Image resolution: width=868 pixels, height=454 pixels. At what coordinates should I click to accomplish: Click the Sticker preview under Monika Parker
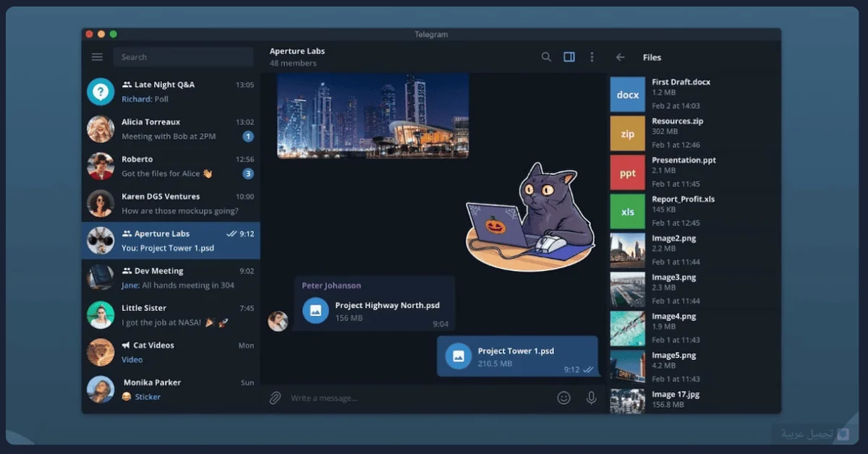148,397
